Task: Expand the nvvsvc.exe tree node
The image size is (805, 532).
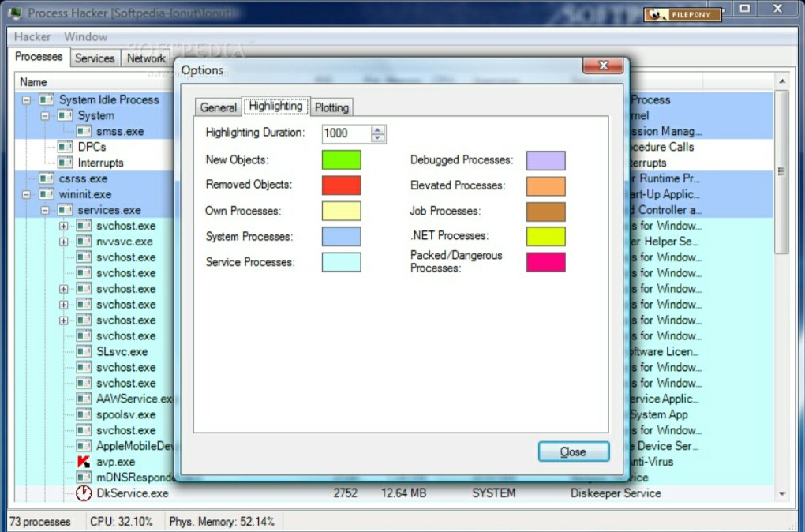Action: (64, 242)
